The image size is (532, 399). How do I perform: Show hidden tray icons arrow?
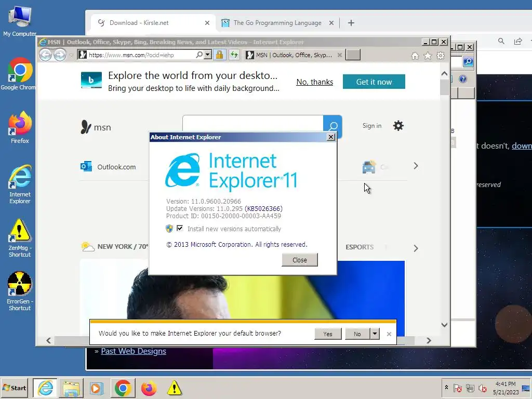pos(446,388)
